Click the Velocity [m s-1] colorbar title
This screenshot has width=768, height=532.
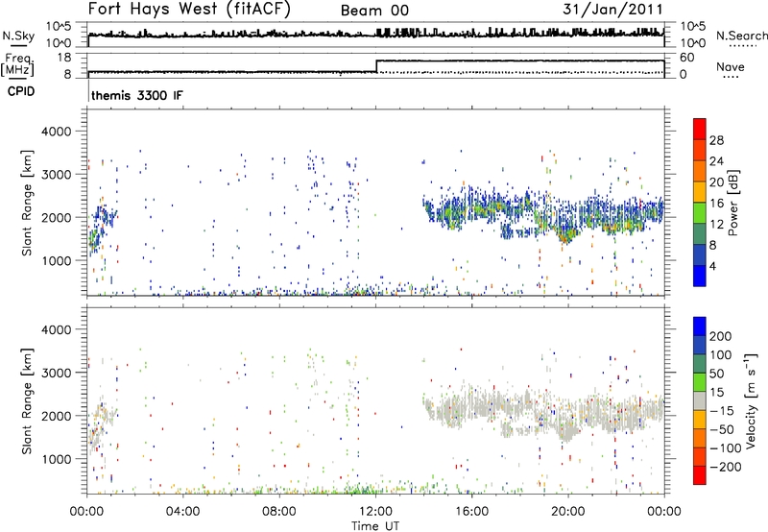(750, 400)
